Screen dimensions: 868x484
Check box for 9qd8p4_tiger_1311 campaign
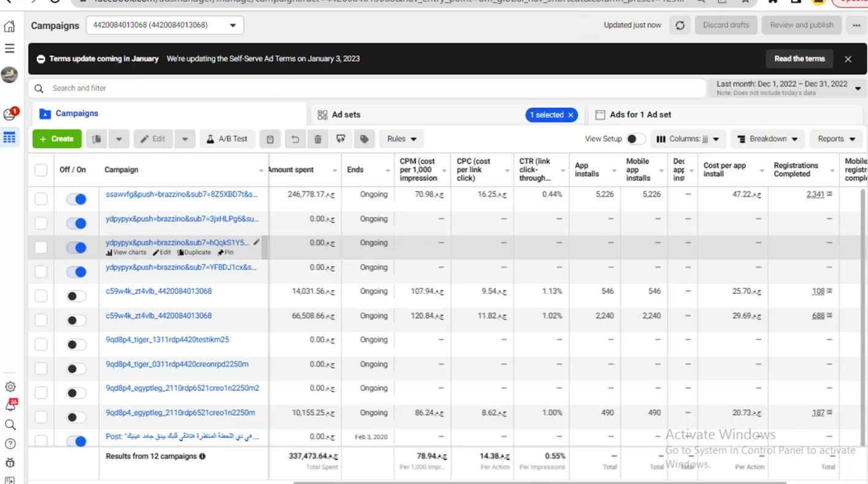click(41, 344)
